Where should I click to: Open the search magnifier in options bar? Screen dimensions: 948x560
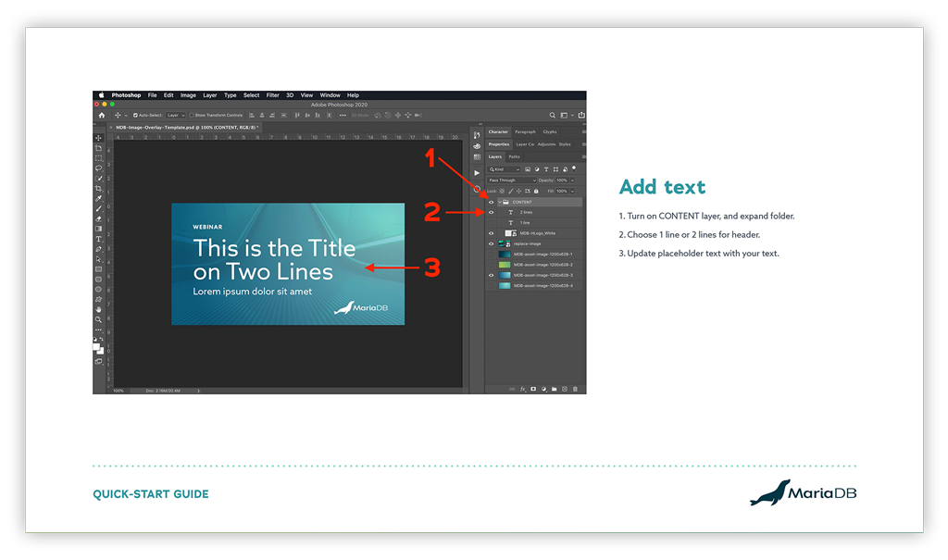pyautogui.click(x=553, y=115)
